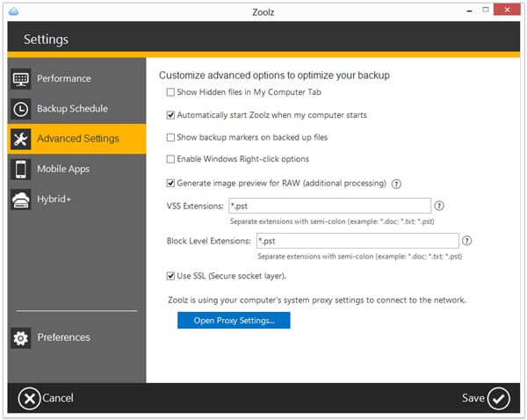Image resolution: width=527 pixels, height=420 pixels.
Task: Click the Save label to apply settings
Action: point(473,399)
